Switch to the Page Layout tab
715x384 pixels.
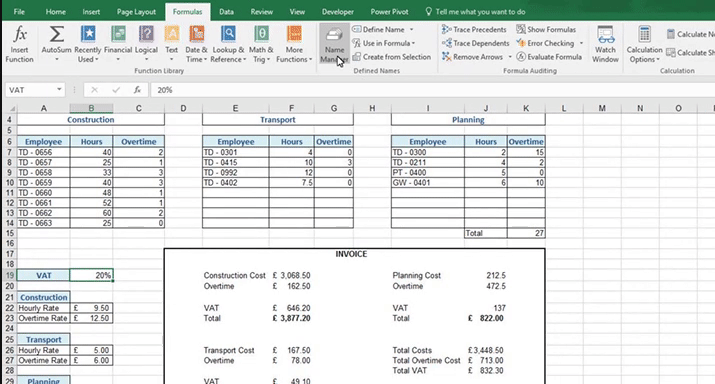(x=136, y=12)
